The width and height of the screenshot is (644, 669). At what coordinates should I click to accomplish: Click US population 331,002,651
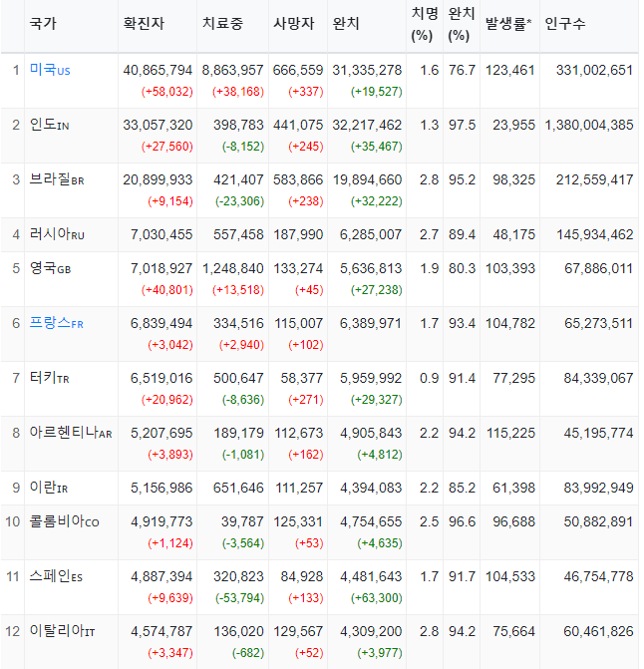point(594,70)
